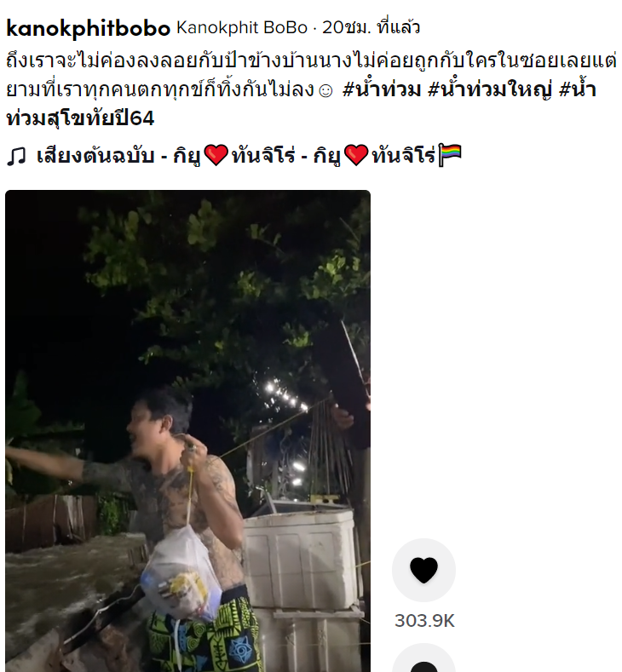Screen dimensions: 622x672
Task: Click the smiley emoji in the caption
Action: (325, 91)
